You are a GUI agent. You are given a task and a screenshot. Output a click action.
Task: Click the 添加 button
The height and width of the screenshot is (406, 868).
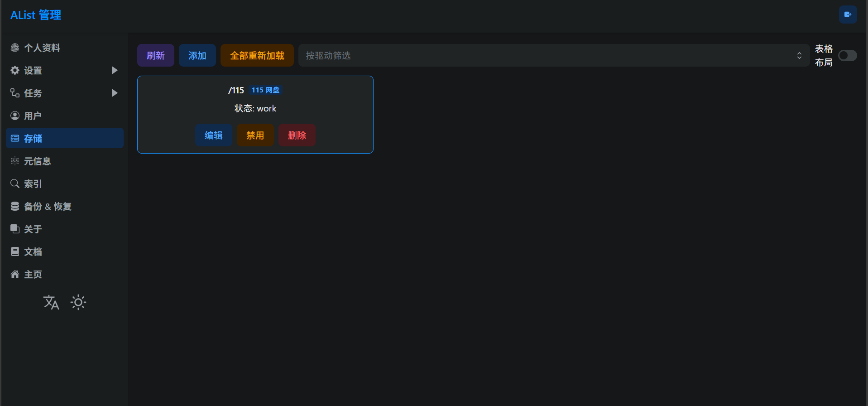tap(197, 55)
